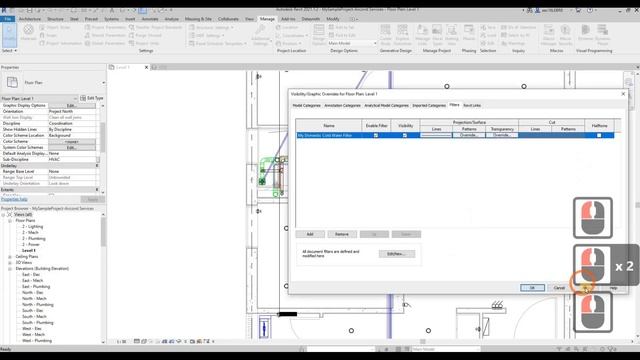Expand the 3D Views tree node
This screenshot has height=360, width=640.
pos(10,262)
